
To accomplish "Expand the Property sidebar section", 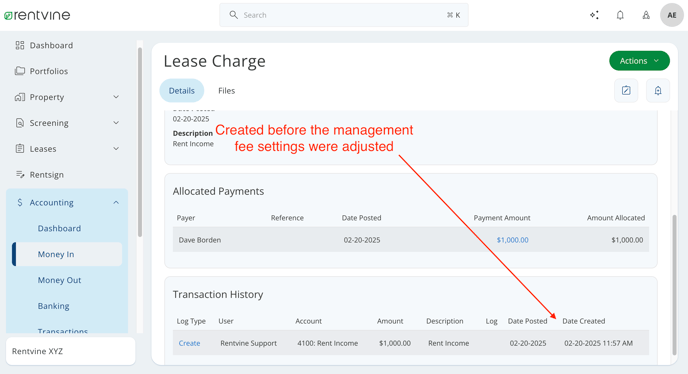I will (x=67, y=97).
